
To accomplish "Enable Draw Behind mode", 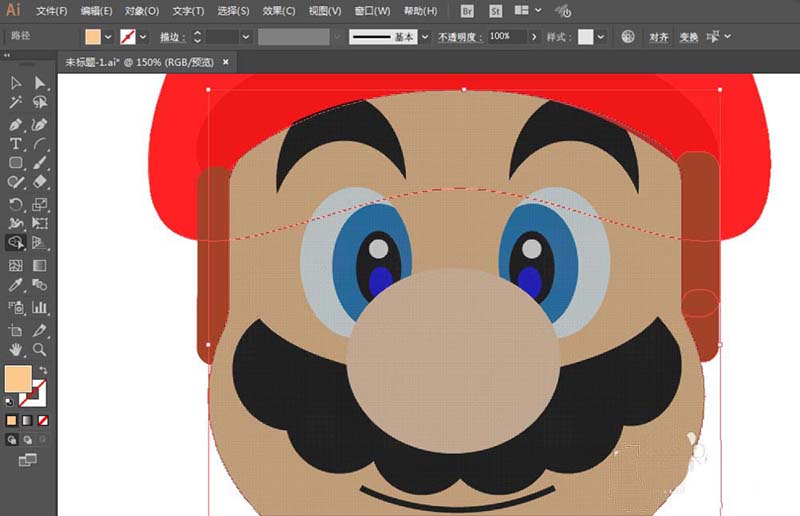I will 27,439.
